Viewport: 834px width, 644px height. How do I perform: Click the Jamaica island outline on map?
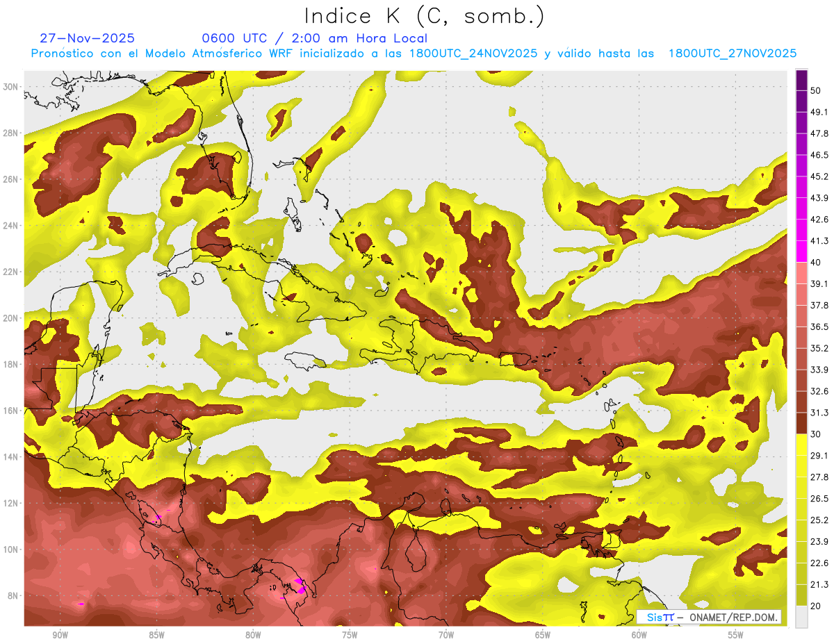306,361
